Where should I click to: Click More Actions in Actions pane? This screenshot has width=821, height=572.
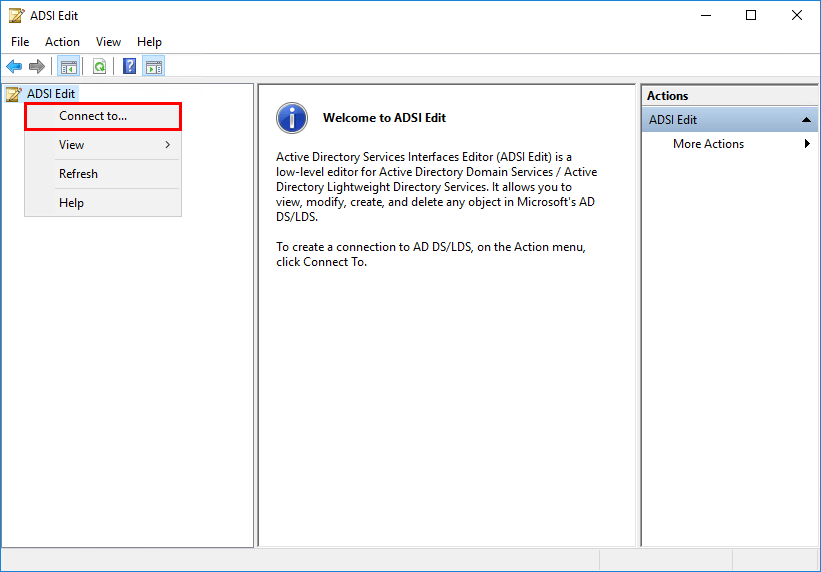tap(708, 144)
